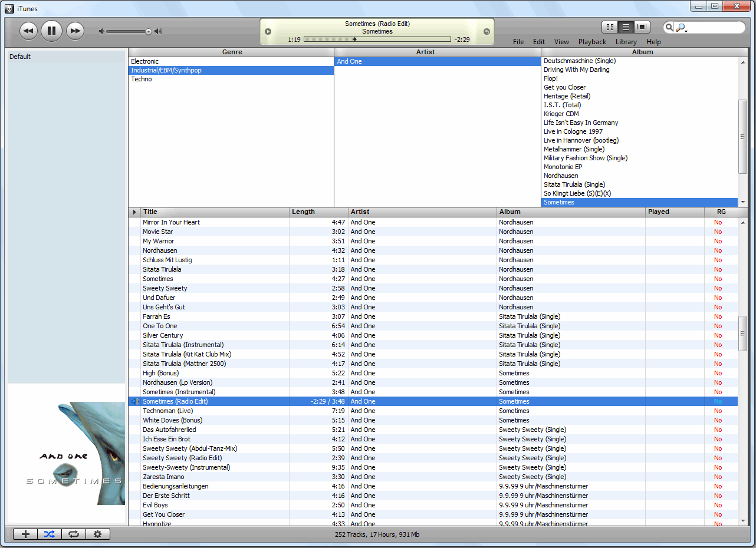Open the Edit menu
Image resolution: width=756 pixels, height=548 pixels.
click(x=539, y=42)
